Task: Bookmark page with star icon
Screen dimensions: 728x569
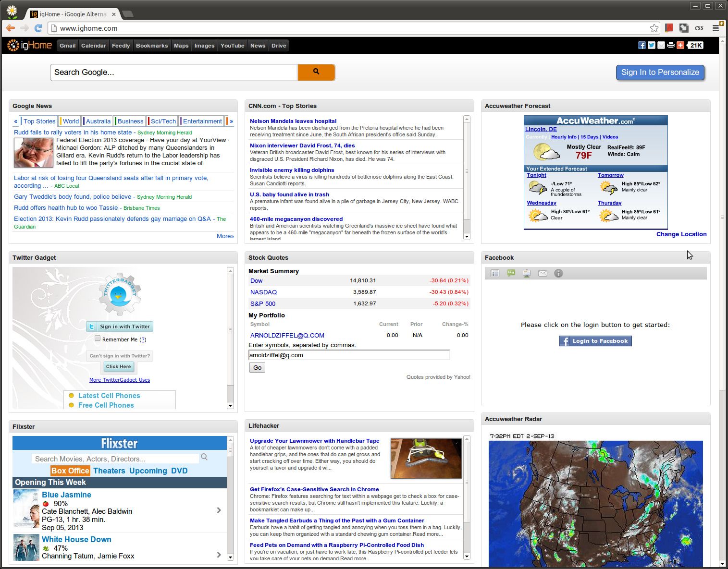Action: (654, 28)
